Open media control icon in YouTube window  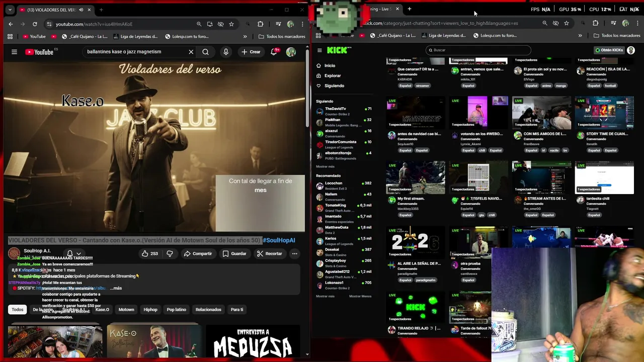278,24
